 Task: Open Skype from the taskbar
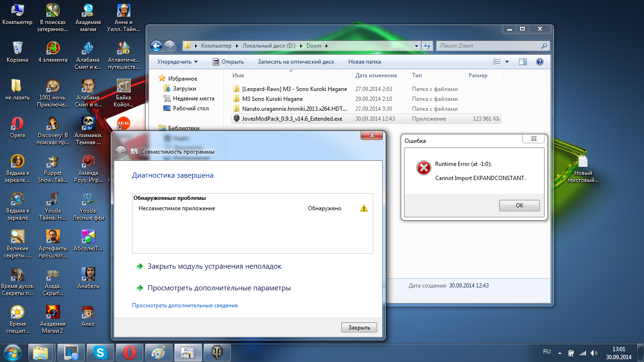pos(100,352)
